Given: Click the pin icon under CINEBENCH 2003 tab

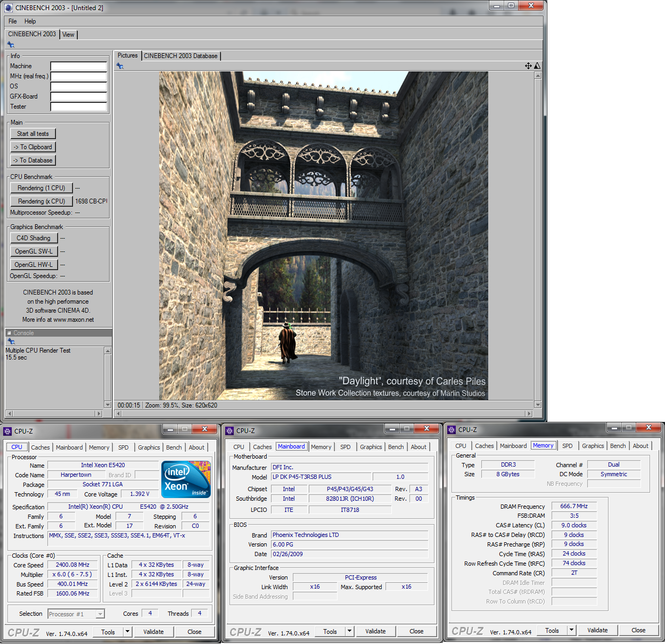Looking at the screenshot, I should coord(11,45).
